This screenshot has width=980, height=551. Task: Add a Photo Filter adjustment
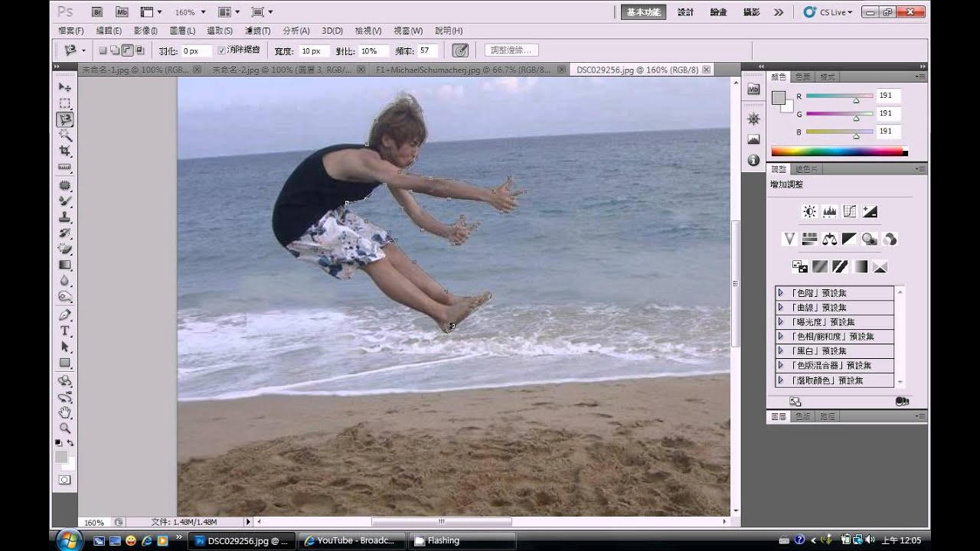(869, 239)
